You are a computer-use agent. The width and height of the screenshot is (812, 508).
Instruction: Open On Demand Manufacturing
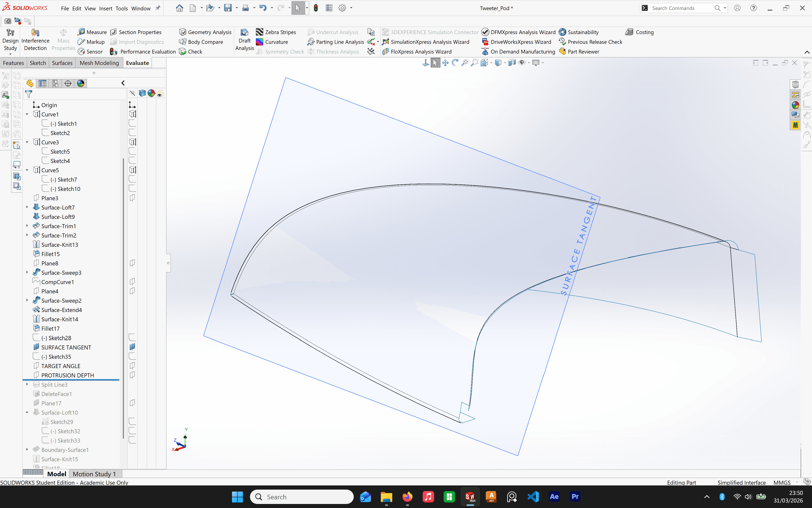pos(518,51)
